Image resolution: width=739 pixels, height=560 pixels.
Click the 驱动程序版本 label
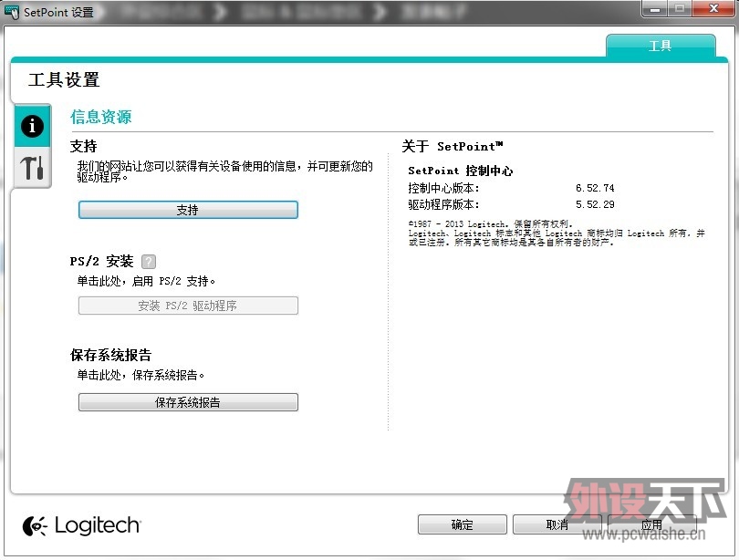443,204
